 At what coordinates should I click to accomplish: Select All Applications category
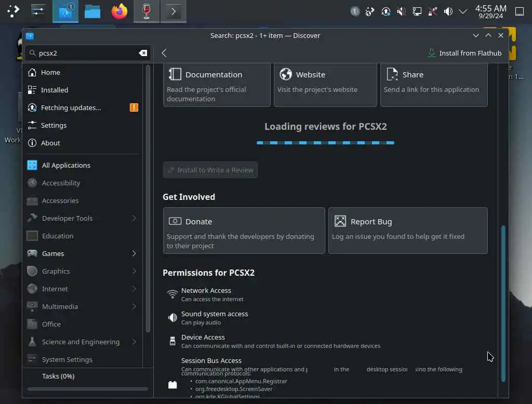tap(83, 165)
